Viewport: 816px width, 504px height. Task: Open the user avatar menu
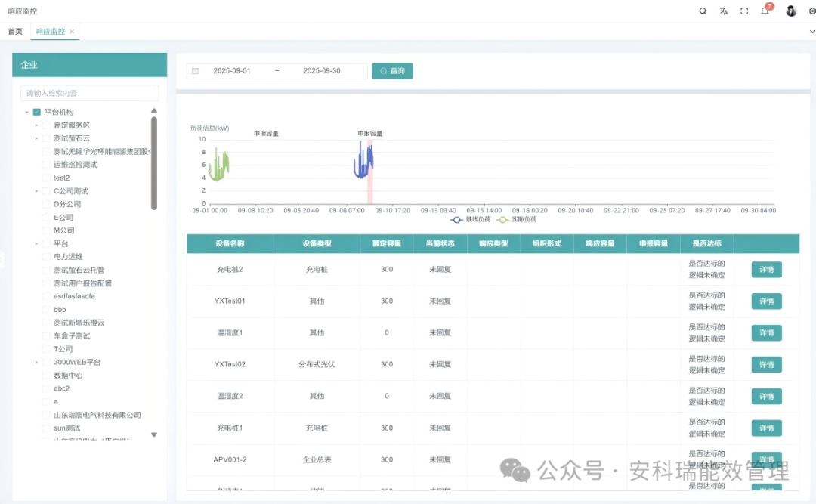[791, 11]
